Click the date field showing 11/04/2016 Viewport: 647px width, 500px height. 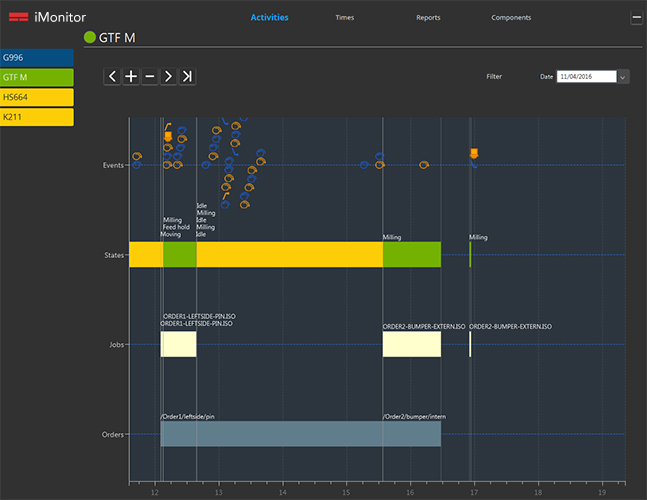tap(587, 76)
